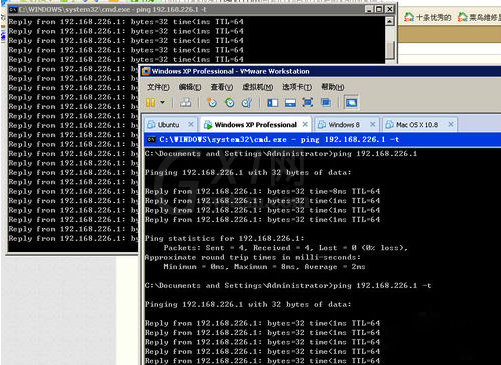Click 'Approximate round trip times' line
501x365 pixels.
(x=253, y=257)
